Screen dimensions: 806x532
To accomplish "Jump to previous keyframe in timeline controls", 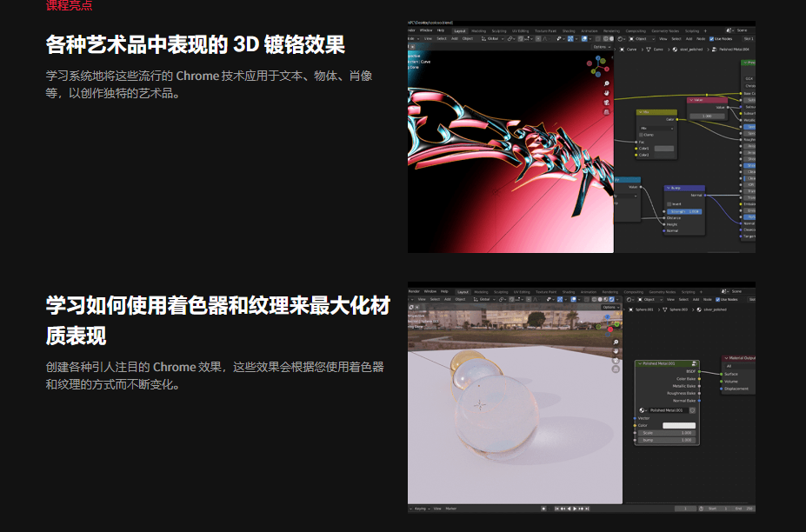I will pyautogui.click(x=563, y=509).
